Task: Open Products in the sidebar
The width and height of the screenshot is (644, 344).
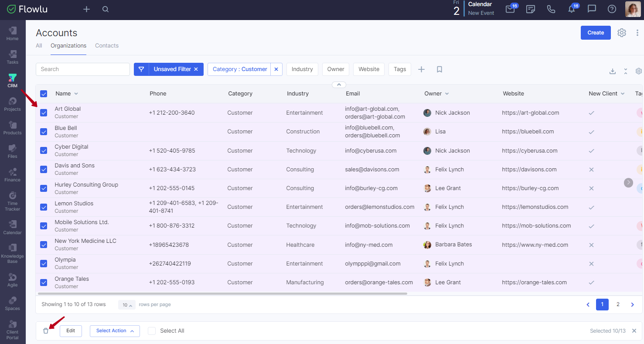Action: [13, 128]
